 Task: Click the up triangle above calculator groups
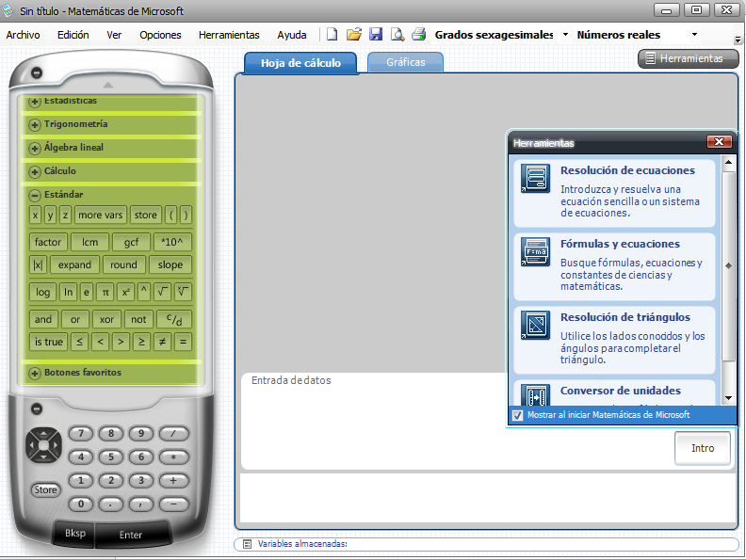tap(108, 85)
